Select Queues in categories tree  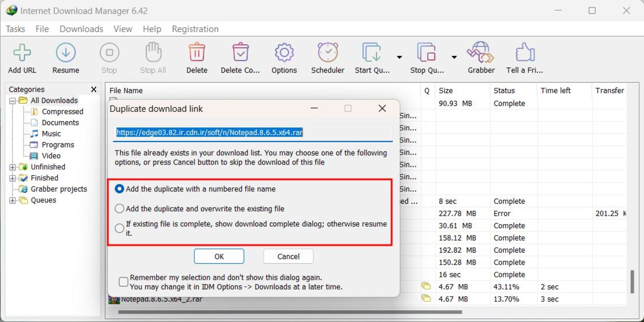coord(43,200)
